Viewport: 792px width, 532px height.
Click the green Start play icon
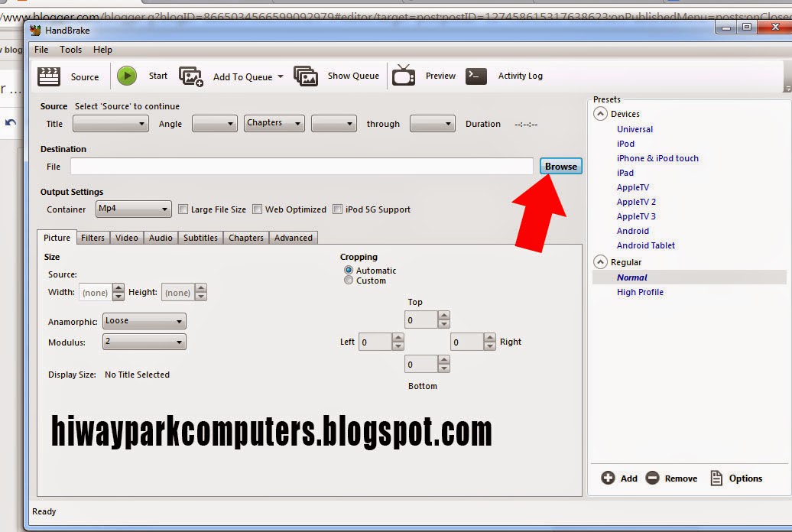[127, 76]
